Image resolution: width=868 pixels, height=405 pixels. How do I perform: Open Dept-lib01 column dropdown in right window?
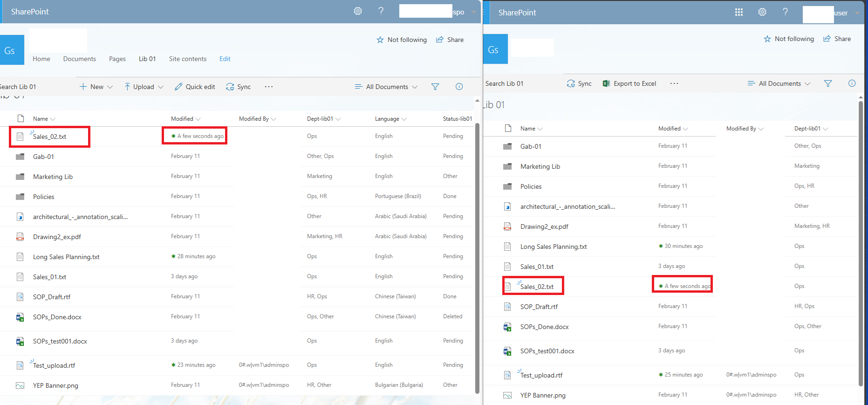point(811,129)
